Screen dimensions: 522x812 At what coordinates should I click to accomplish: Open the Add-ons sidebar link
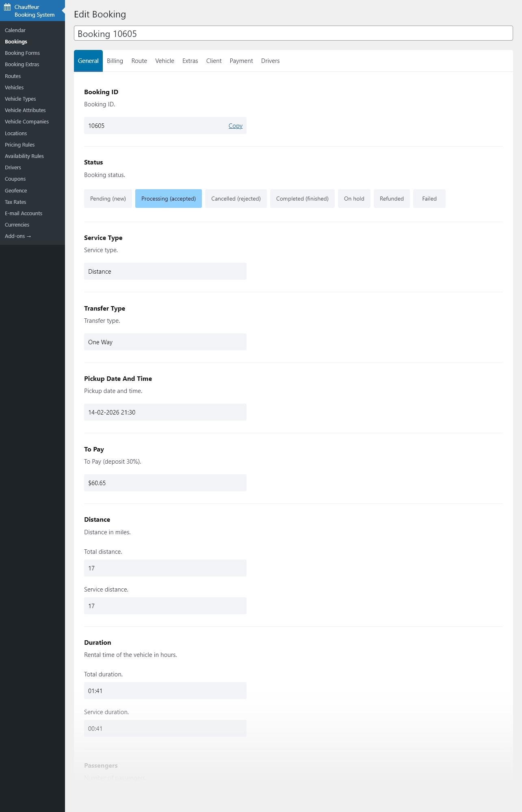click(18, 236)
